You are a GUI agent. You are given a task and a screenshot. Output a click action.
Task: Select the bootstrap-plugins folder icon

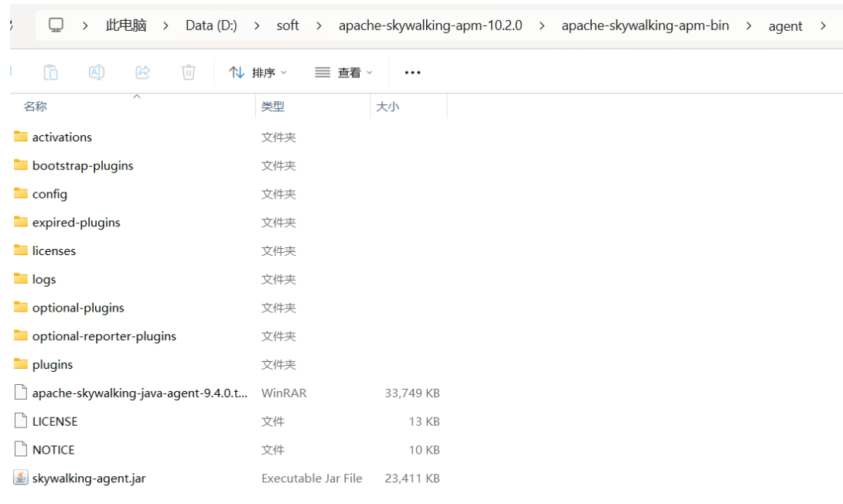20,165
